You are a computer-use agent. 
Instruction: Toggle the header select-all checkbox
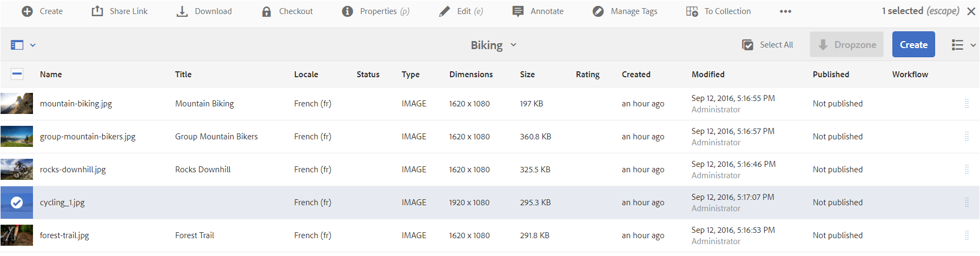(x=17, y=75)
